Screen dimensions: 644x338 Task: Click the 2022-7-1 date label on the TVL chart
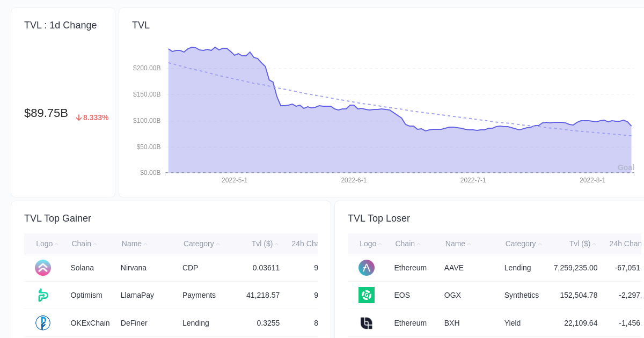tap(473, 180)
